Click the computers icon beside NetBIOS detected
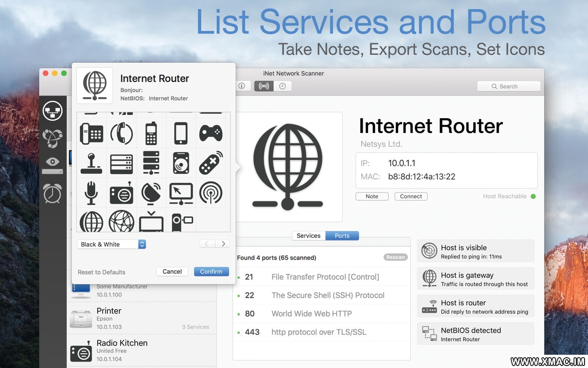The width and height of the screenshot is (588, 368). (429, 334)
